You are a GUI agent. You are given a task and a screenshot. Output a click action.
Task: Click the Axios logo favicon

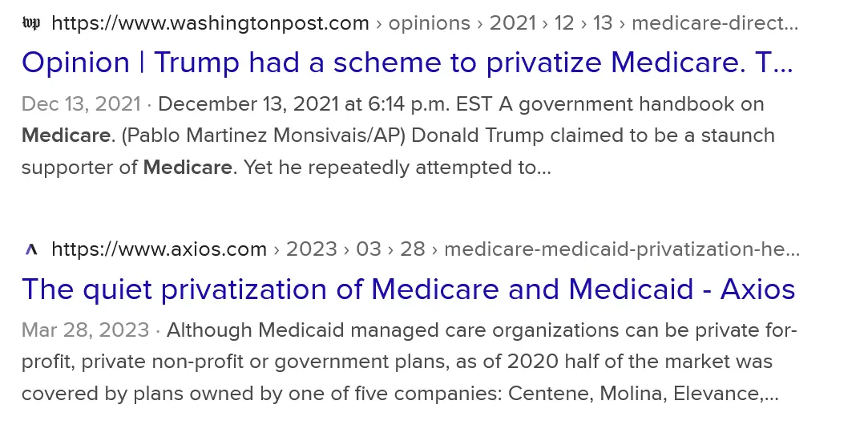point(31,249)
